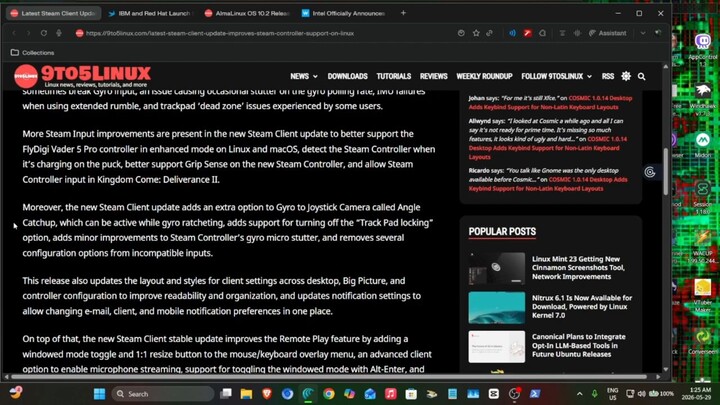
Task: Click the Windows taskbar Search box
Action: point(163,394)
